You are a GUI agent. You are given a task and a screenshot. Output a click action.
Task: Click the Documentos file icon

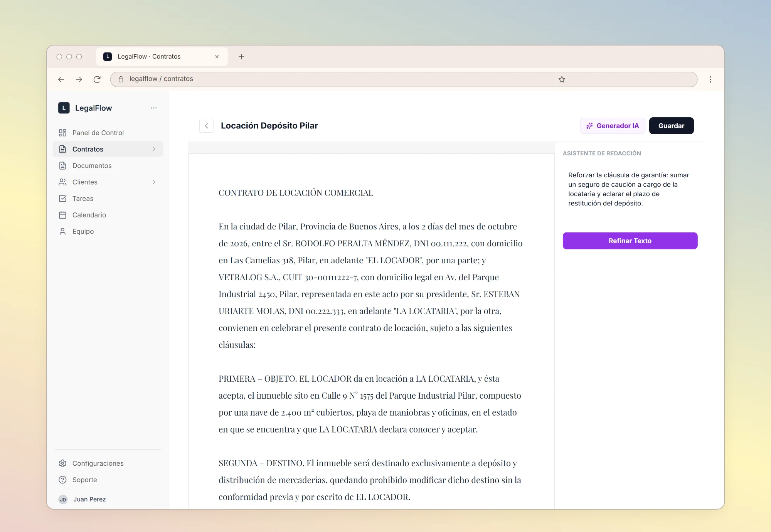click(62, 166)
